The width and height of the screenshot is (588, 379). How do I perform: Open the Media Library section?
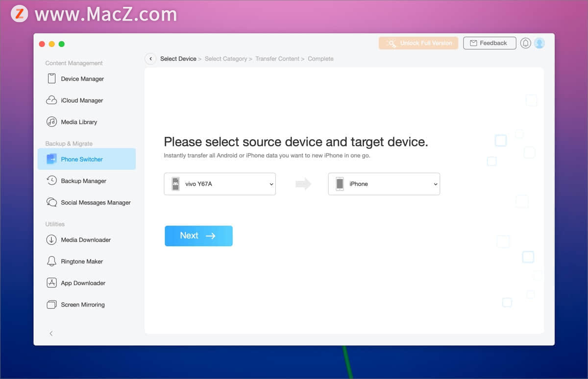click(x=86, y=122)
